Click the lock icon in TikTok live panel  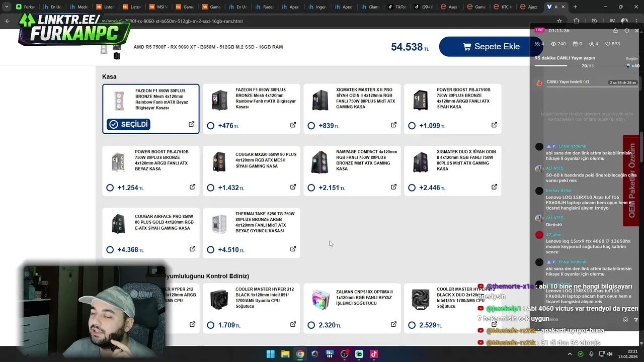(615, 31)
